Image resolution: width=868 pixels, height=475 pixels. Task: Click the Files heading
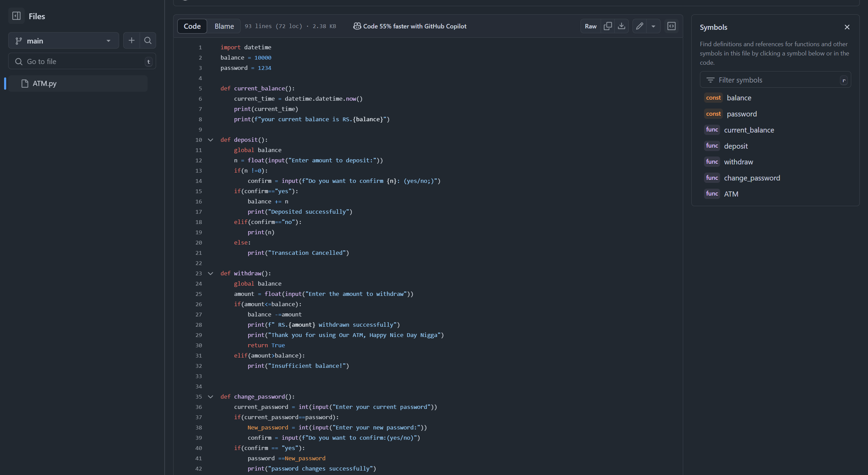(x=37, y=16)
